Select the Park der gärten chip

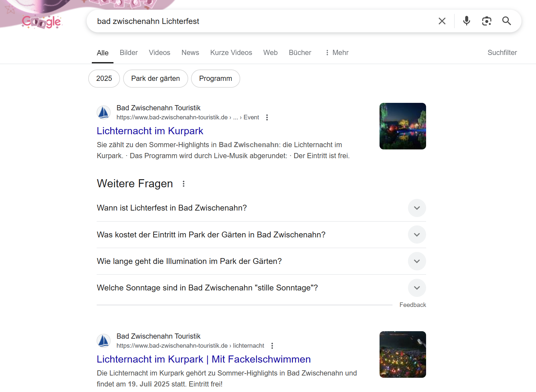155,79
